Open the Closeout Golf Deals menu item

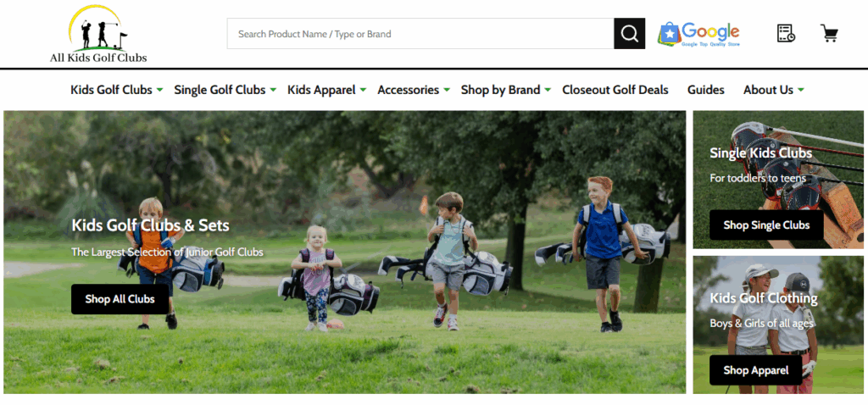[615, 90]
